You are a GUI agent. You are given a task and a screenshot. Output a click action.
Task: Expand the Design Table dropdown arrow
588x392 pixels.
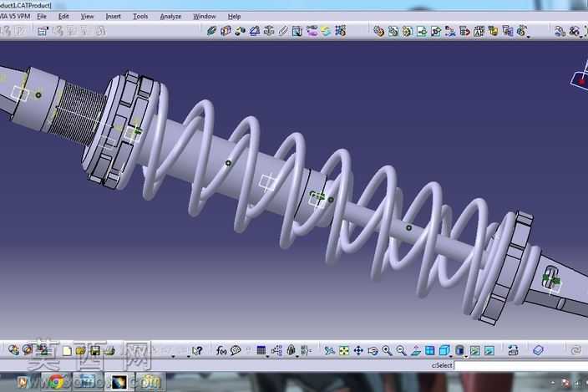[267, 356]
